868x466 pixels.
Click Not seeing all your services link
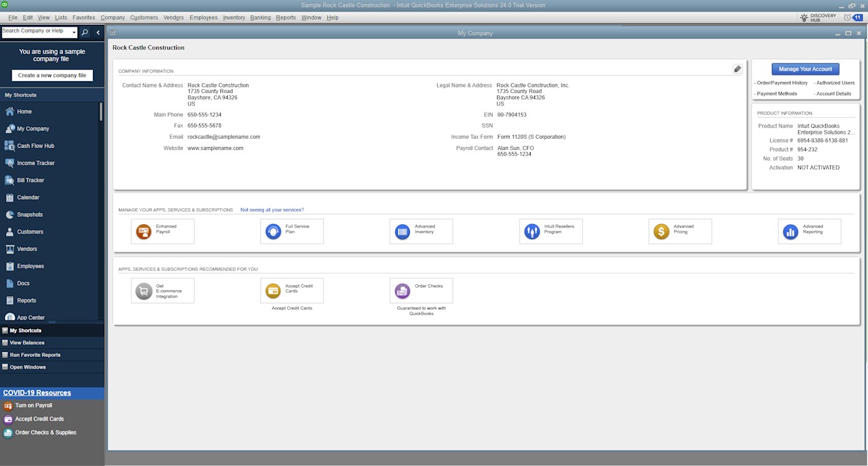272,209
